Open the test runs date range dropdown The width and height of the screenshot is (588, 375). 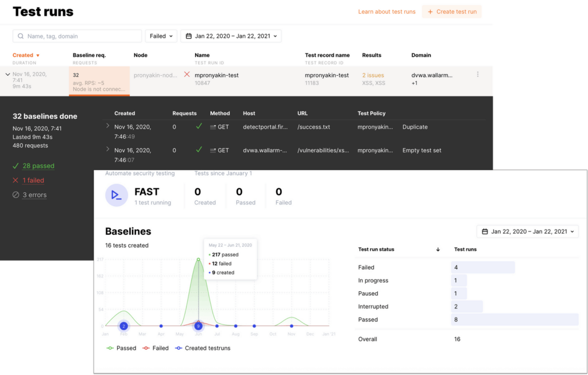click(231, 36)
